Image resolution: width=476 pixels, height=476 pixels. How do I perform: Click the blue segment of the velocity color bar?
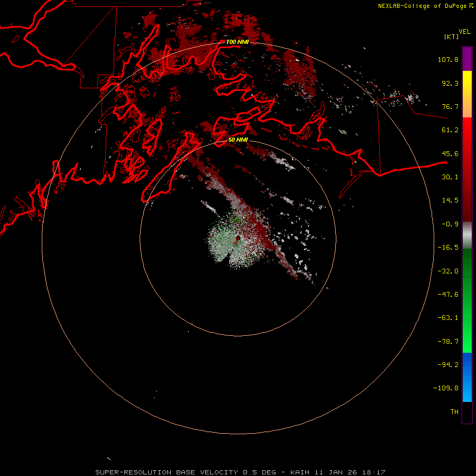point(467,377)
